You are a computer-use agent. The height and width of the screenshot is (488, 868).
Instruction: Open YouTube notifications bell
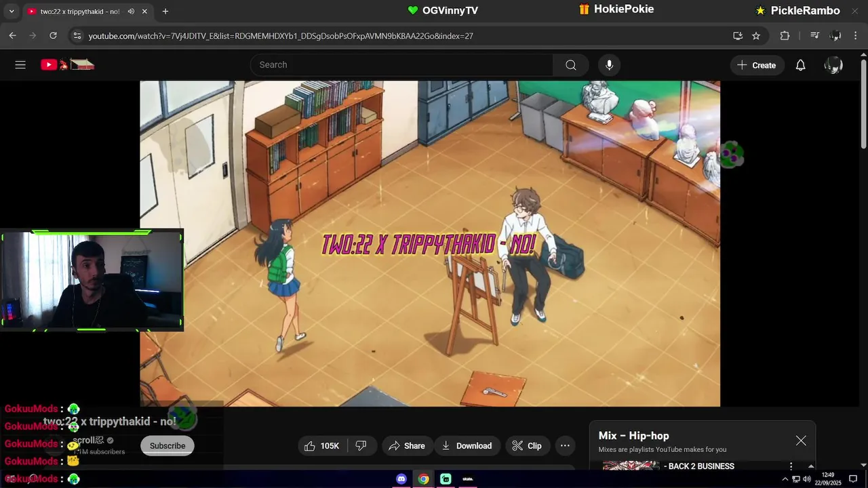(x=800, y=65)
